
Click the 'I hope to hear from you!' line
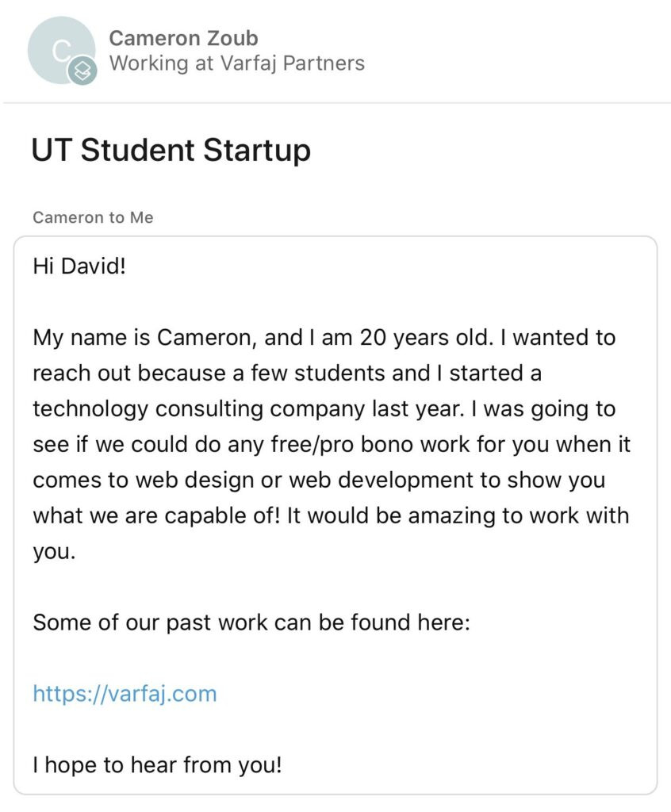(x=157, y=765)
